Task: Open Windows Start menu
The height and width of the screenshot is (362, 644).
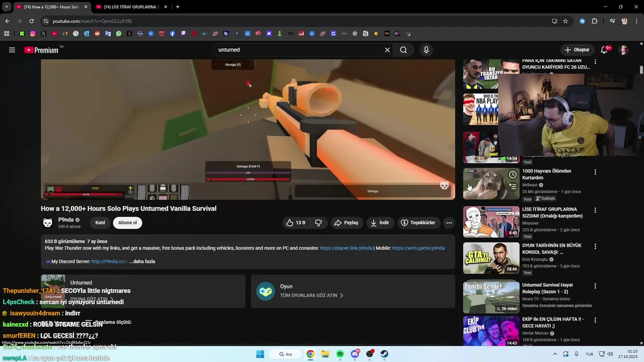Action: pos(260,354)
